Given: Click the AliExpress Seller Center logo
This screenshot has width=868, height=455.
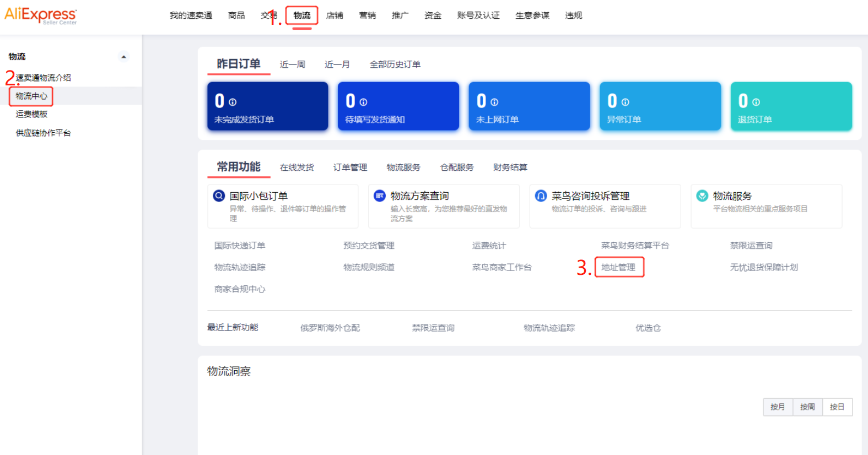Looking at the screenshot, I should [41, 15].
